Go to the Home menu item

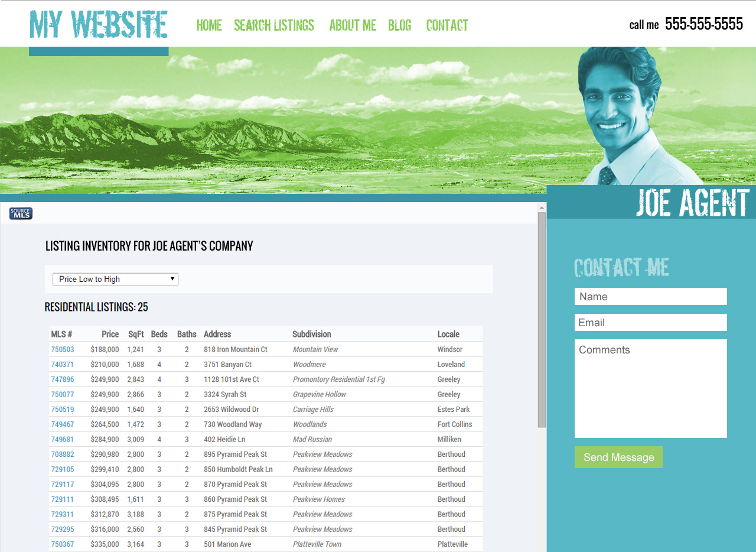click(209, 25)
